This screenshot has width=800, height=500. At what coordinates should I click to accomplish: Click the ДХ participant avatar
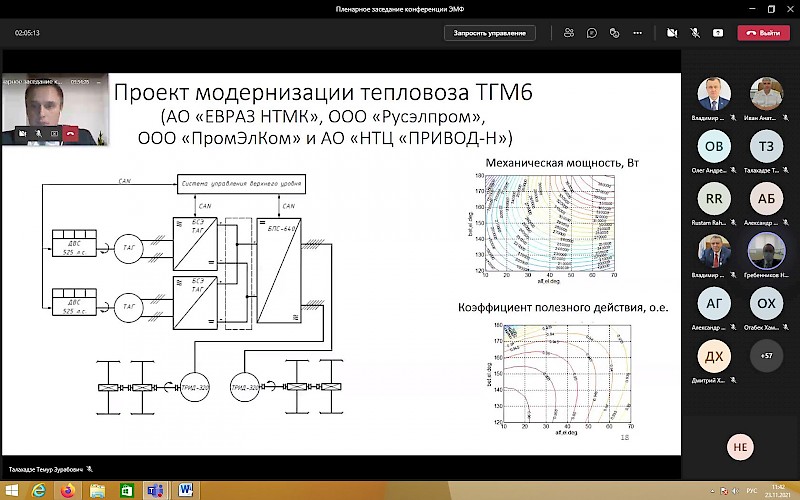[x=714, y=355]
